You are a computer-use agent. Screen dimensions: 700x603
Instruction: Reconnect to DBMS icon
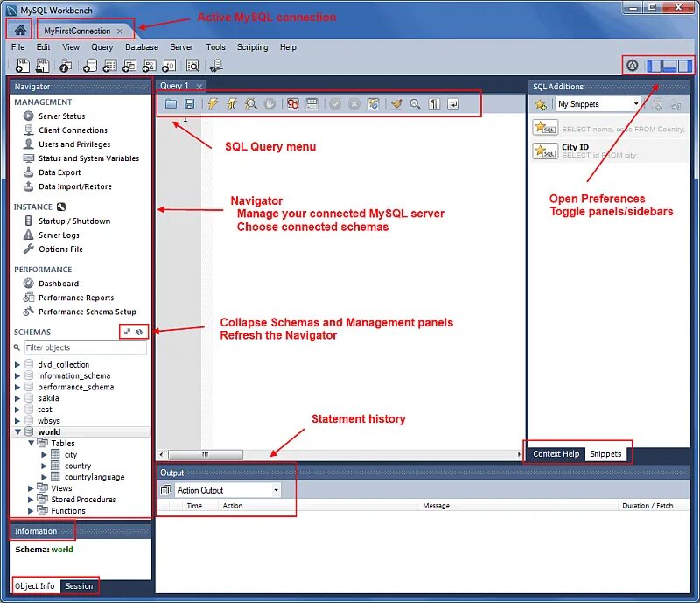point(216,66)
